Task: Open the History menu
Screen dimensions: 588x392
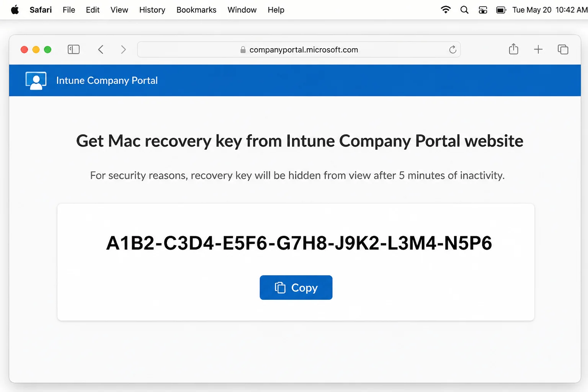Action: click(152, 10)
